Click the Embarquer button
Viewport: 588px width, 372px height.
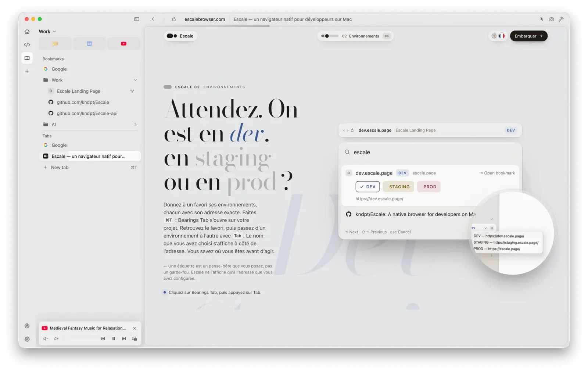coord(528,36)
